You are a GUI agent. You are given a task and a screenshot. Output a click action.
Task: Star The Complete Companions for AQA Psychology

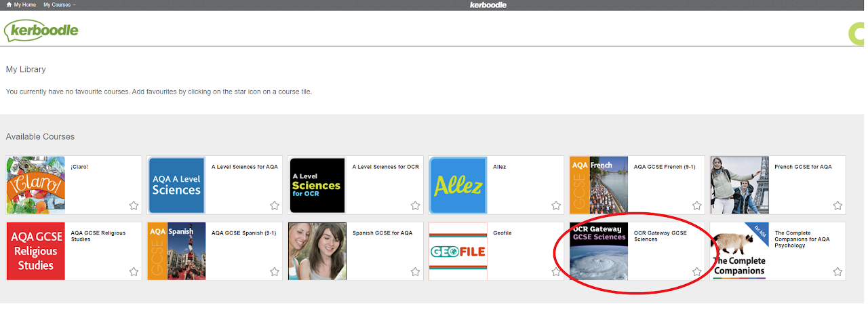837,271
